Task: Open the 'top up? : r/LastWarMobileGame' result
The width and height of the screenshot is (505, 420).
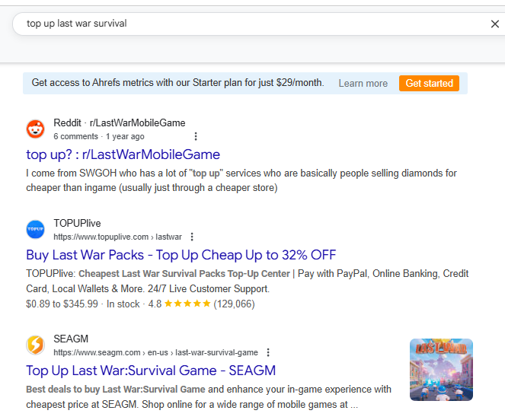Action: (x=123, y=154)
